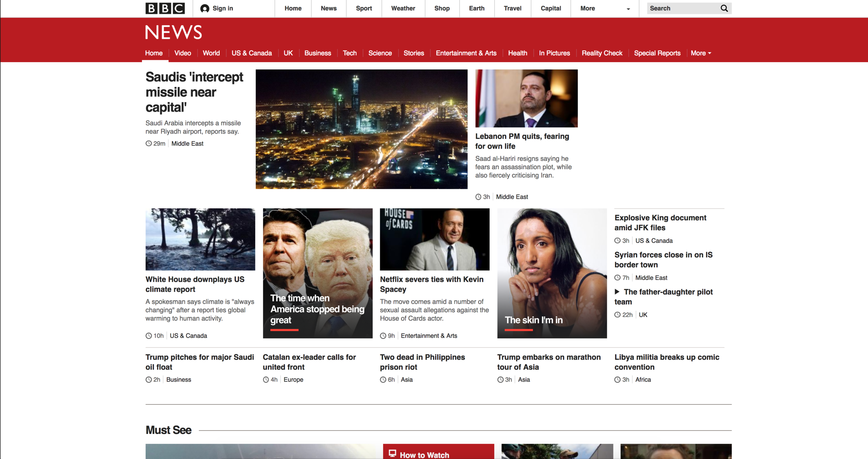Click the Riyadh night skyline image
The width and height of the screenshot is (868, 459).
[x=361, y=129]
